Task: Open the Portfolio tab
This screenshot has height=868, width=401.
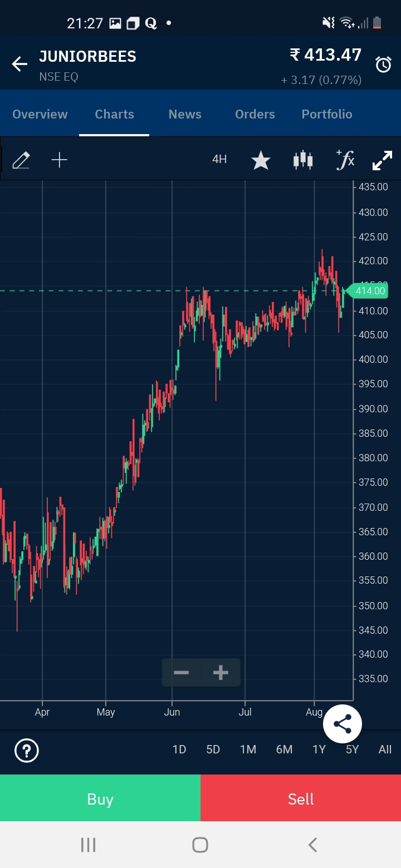Action: [327, 114]
